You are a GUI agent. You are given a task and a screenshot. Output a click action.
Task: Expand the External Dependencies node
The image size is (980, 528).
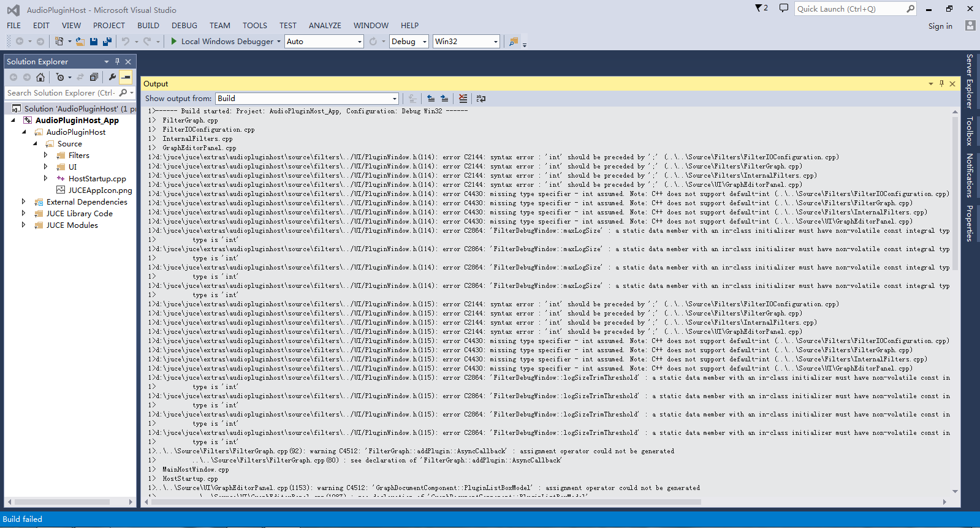pos(23,202)
